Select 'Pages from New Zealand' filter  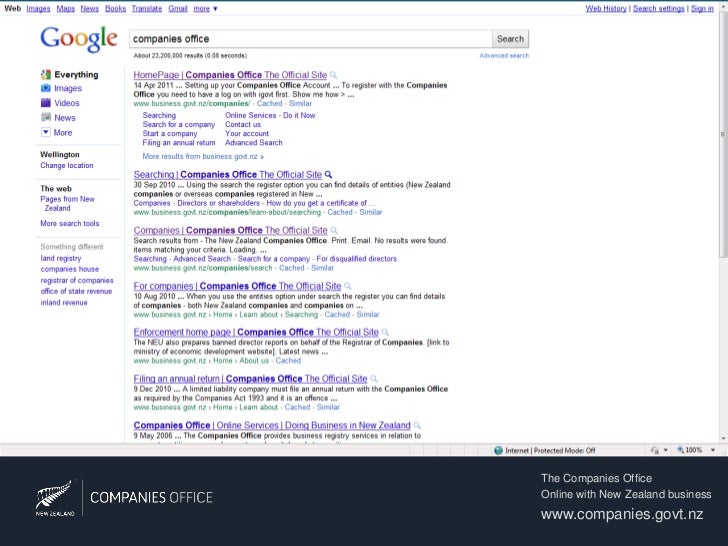pos(67,203)
